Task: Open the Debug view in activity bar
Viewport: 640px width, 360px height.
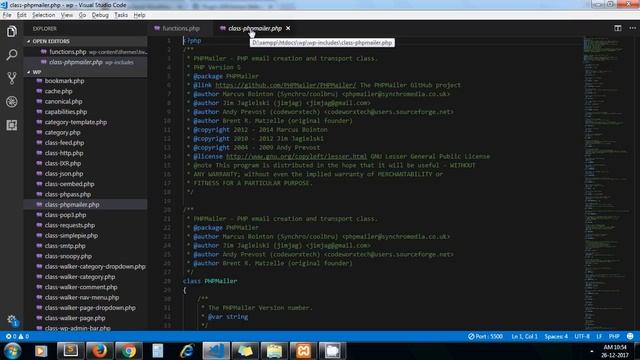Action: point(11,102)
